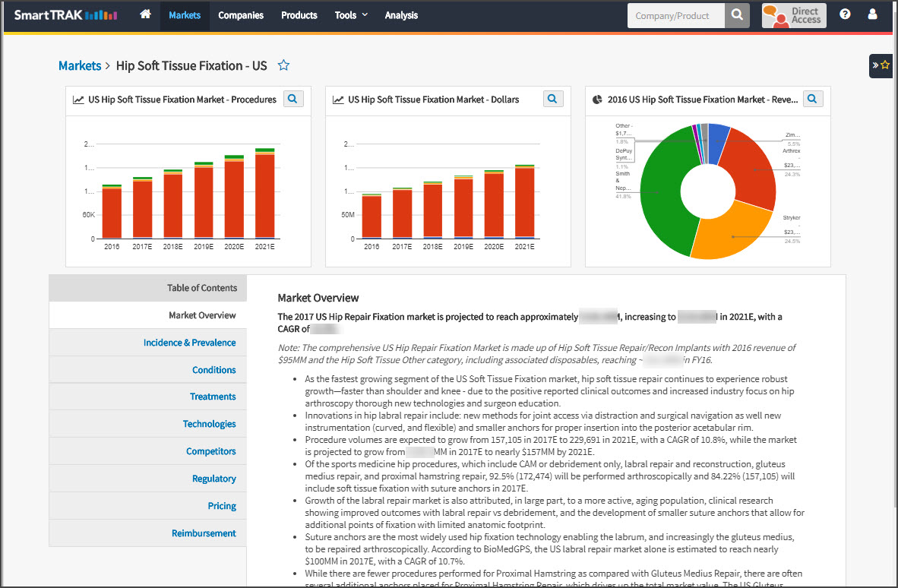The image size is (898, 588).
Task: Focus the Company/Product search field
Action: (676, 15)
